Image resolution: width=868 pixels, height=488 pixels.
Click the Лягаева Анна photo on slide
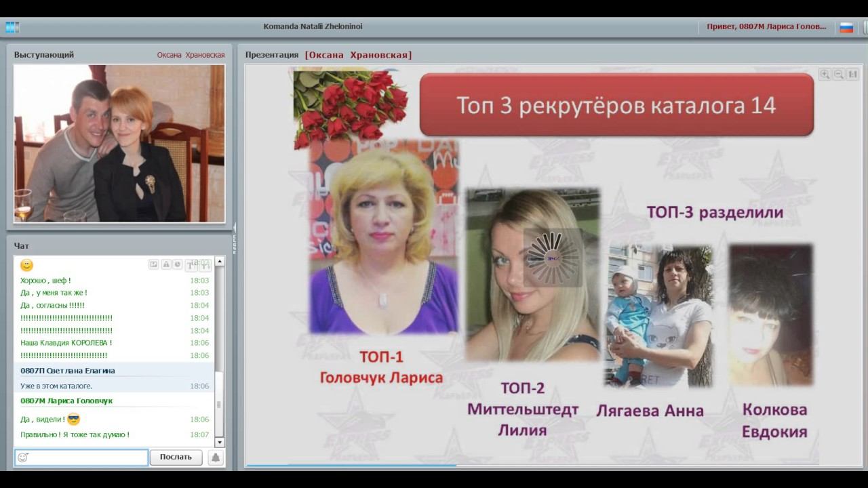pyautogui.click(x=658, y=317)
